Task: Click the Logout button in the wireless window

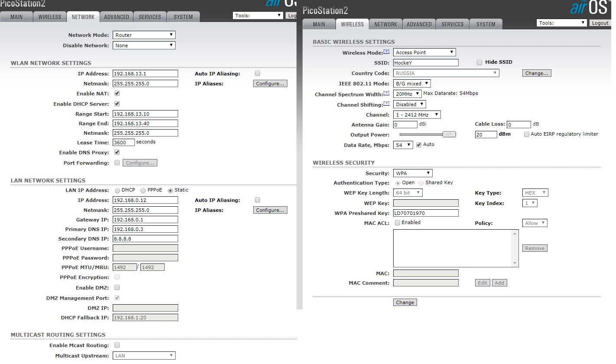Action: coord(600,23)
